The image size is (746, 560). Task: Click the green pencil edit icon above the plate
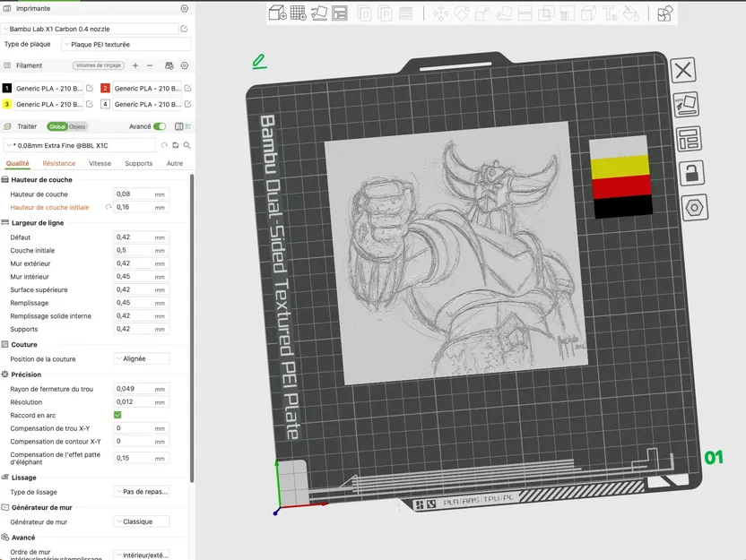tap(259, 61)
